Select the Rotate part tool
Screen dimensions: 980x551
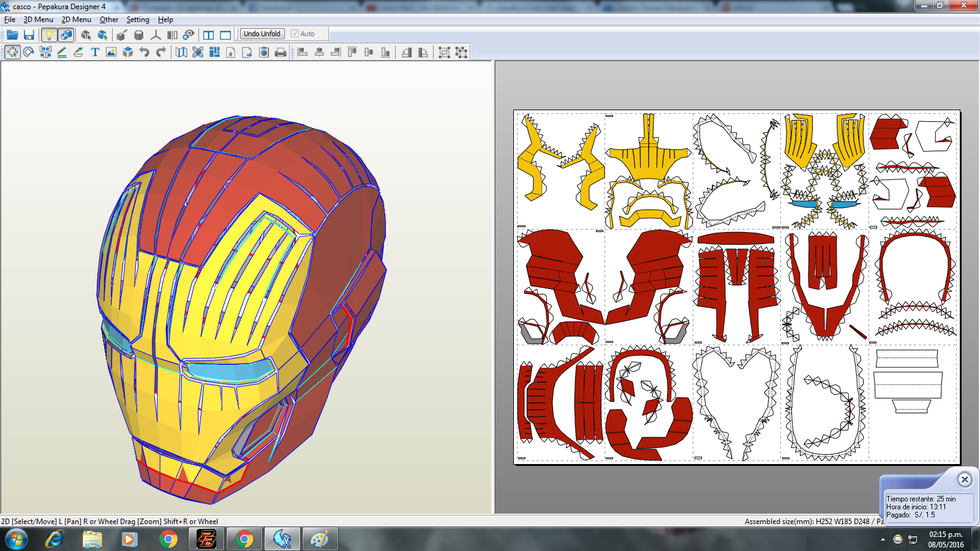[x=28, y=52]
